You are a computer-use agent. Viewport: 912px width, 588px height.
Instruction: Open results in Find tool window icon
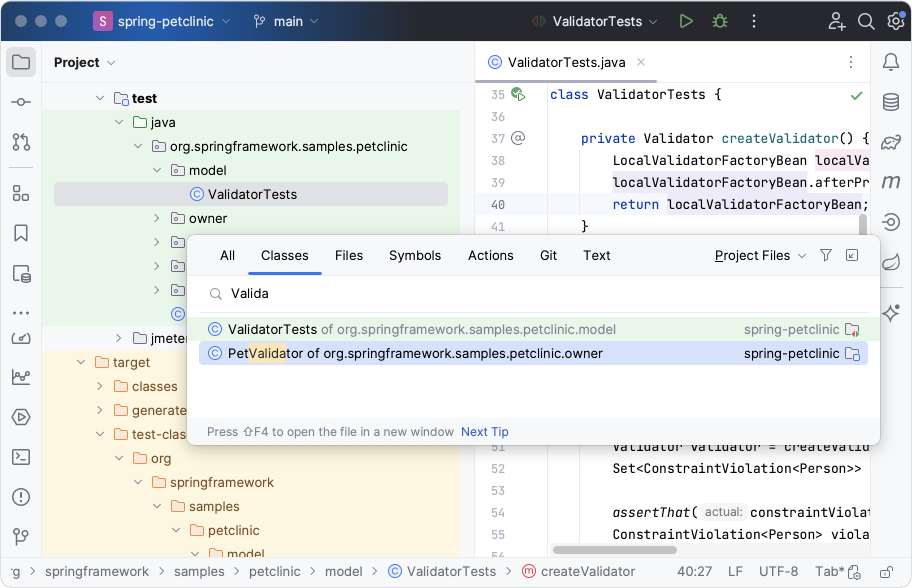(852, 255)
